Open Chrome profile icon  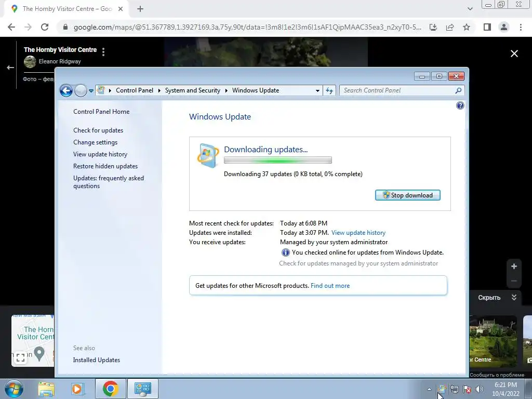point(504,27)
